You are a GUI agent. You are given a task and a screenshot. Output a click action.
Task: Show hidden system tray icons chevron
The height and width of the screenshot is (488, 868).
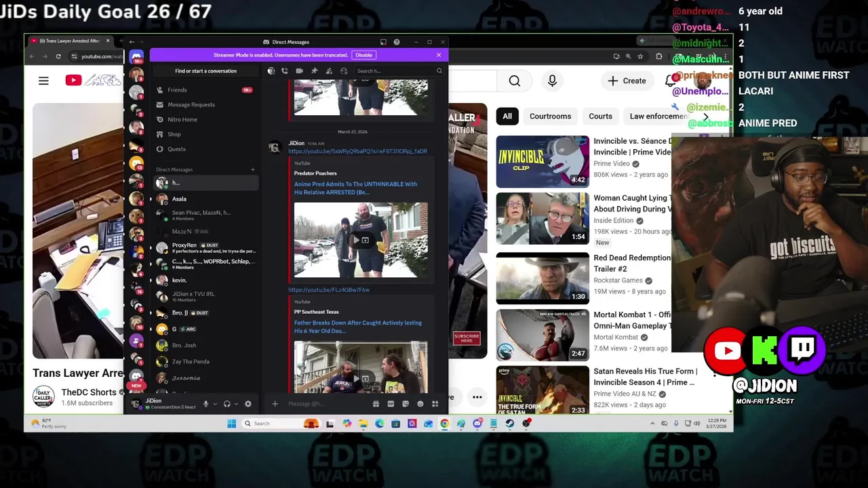click(652, 424)
